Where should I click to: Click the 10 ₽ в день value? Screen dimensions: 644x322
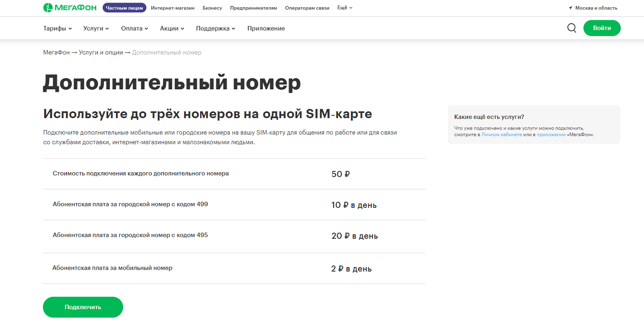pyautogui.click(x=354, y=205)
